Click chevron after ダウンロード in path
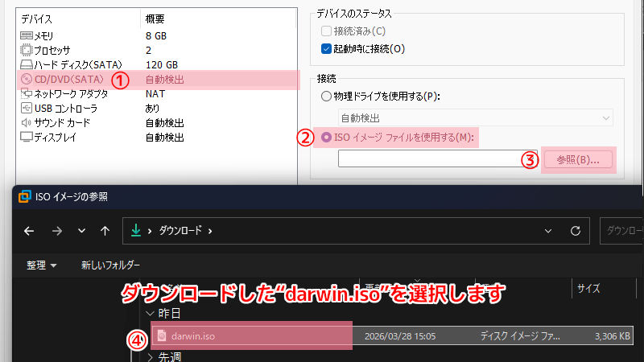This screenshot has width=644, height=362. (210, 231)
